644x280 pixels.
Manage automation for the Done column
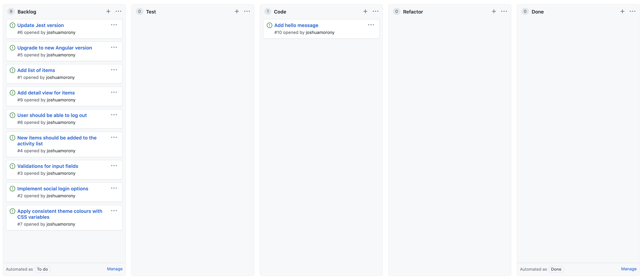629,269
